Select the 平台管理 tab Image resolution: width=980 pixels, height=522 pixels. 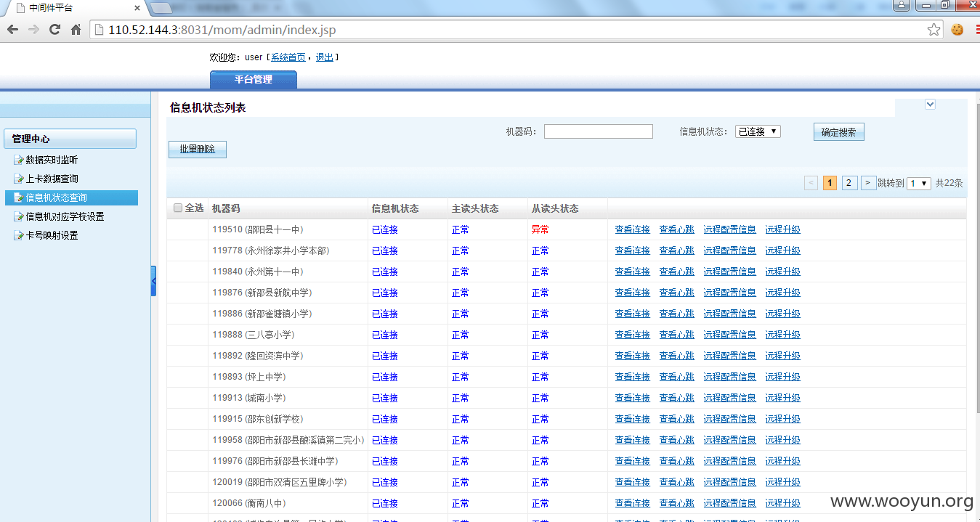coord(253,80)
